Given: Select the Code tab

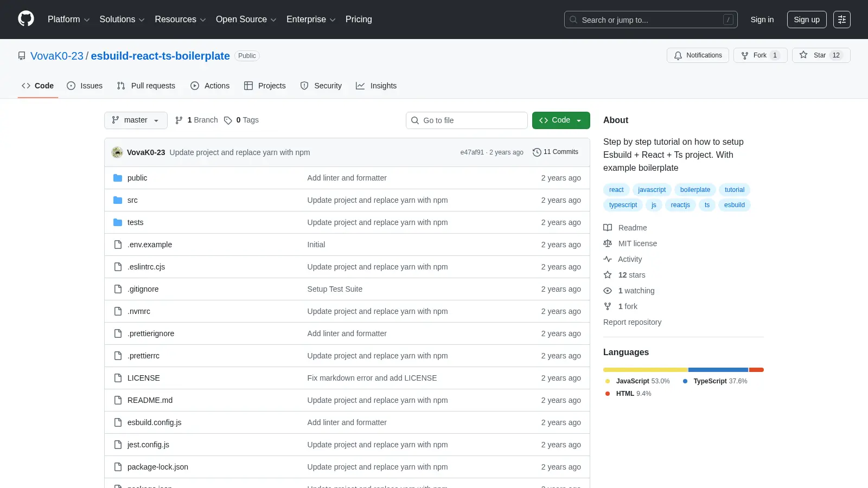Looking at the screenshot, I should pyautogui.click(x=38, y=86).
